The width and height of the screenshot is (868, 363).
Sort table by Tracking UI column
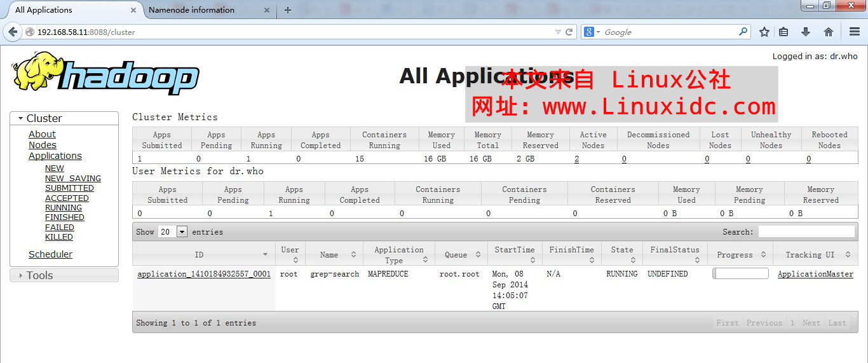point(815,255)
